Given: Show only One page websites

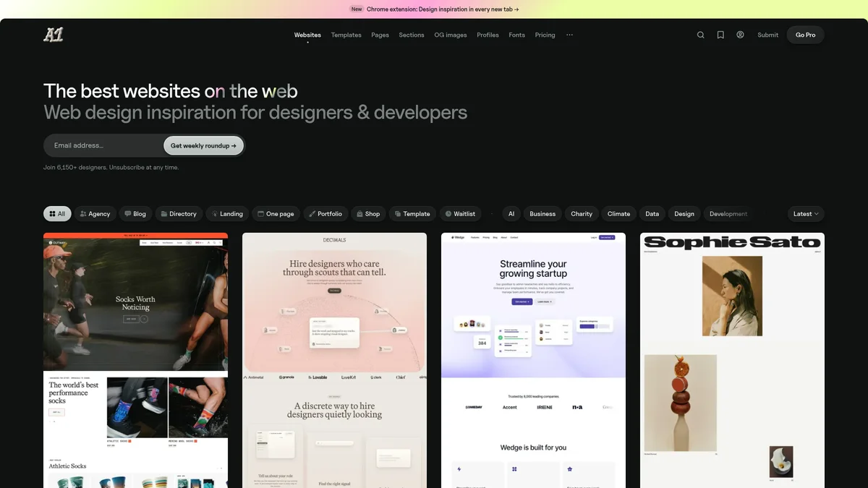Looking at the screenshot, I should (x=276, y=214).
